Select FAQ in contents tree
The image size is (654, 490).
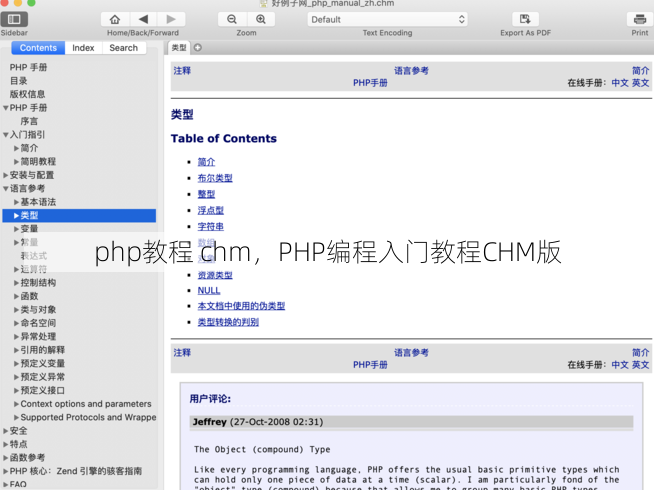[18, 484]
